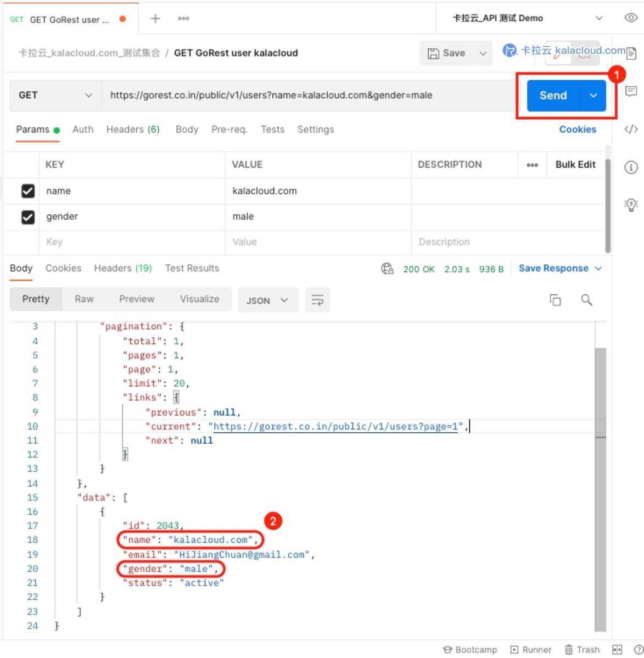Click the environment quick look eye icon
The image size is (644, 658).
(631, 18)
